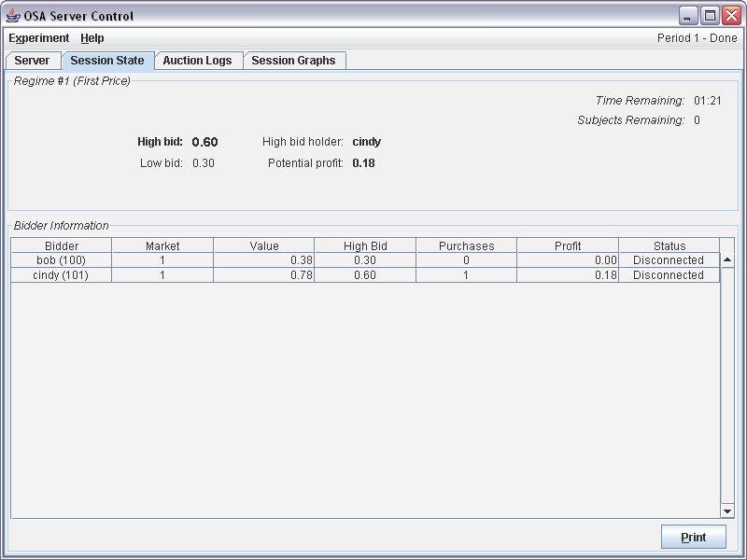Click bob's high bid cell 0.30

(x=365, y=260)
